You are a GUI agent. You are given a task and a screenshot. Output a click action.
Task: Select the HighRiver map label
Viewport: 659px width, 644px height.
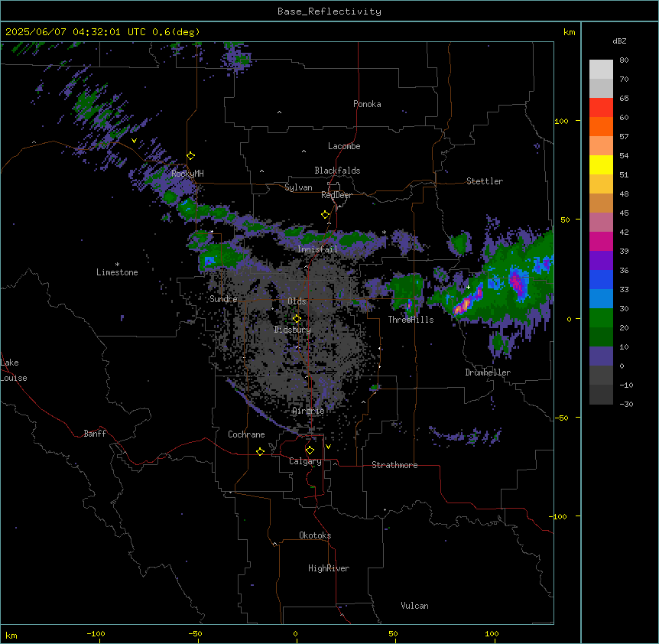pos(329,568)
